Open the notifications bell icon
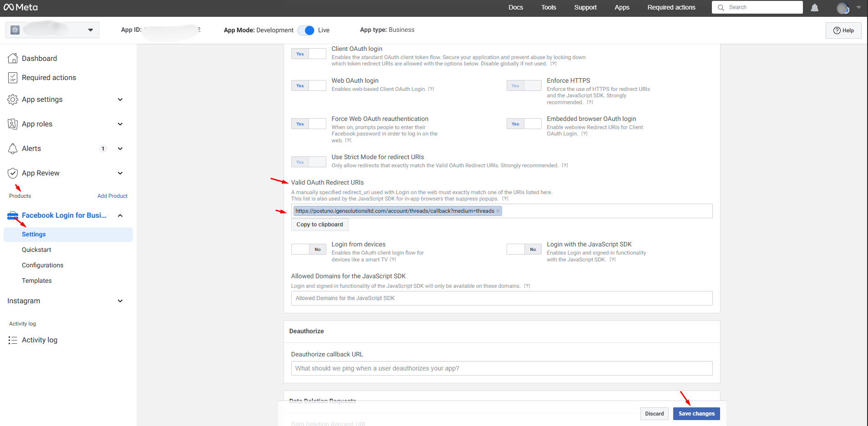This screenshot has height=426, width=868. [x=814, y=8]
